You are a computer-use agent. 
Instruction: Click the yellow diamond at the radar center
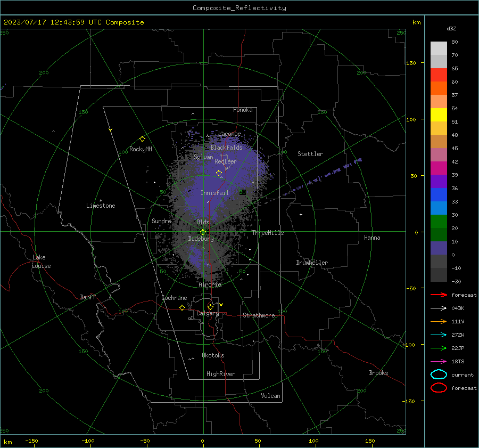coord(203,232)
